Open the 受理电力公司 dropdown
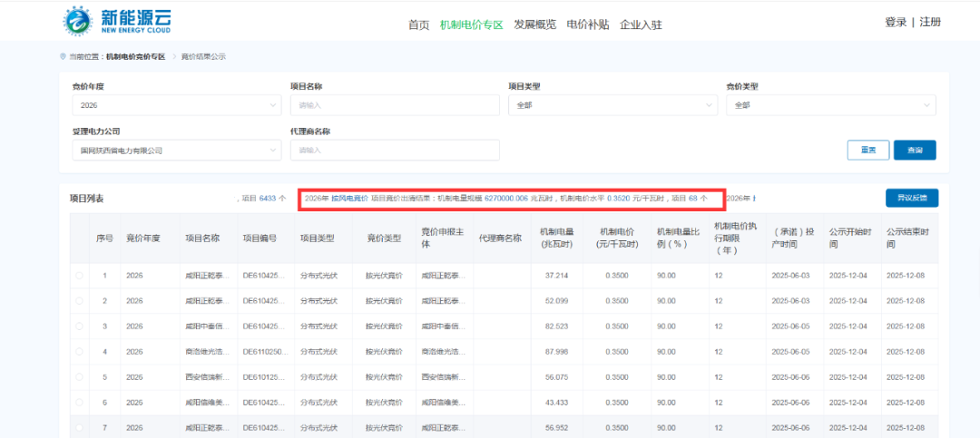Screen dimensions: 980x438 176,150
